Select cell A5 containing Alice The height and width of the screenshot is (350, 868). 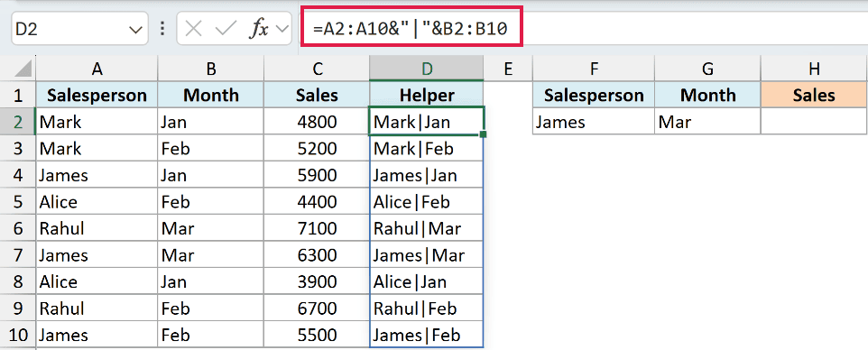(97, 201)
